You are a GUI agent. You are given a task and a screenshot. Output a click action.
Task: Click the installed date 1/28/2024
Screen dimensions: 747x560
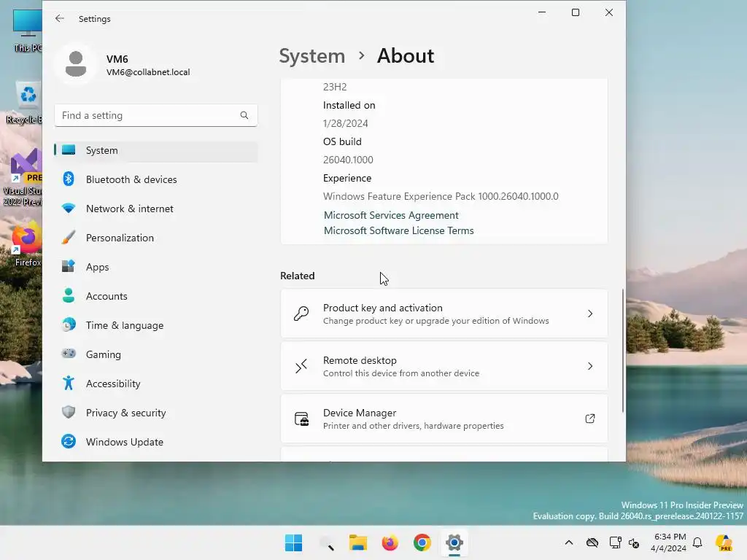point(345,123)
